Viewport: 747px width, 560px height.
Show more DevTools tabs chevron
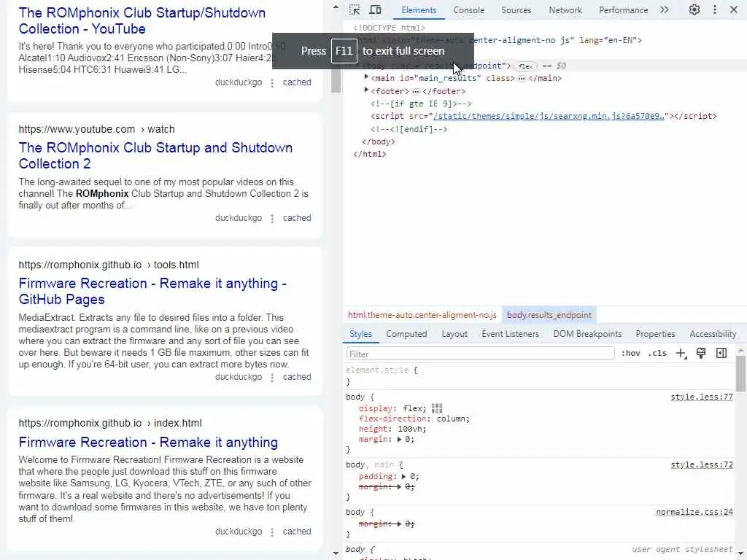click(664, 9)
